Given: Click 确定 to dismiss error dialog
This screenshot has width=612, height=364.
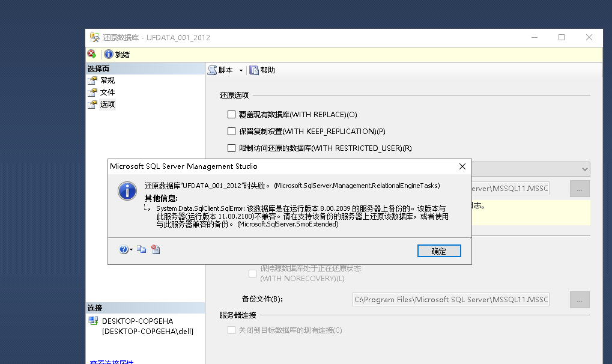Looking at the screenshot, I should (439, 251).
